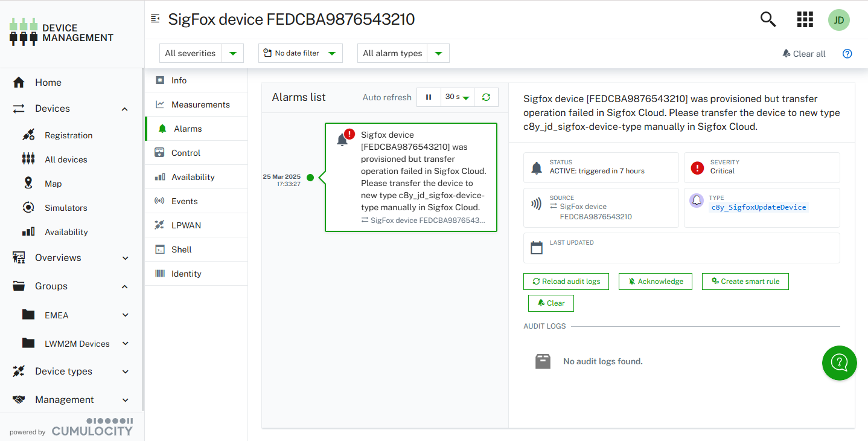Open the All severities dropdown

tap(201, 53)
